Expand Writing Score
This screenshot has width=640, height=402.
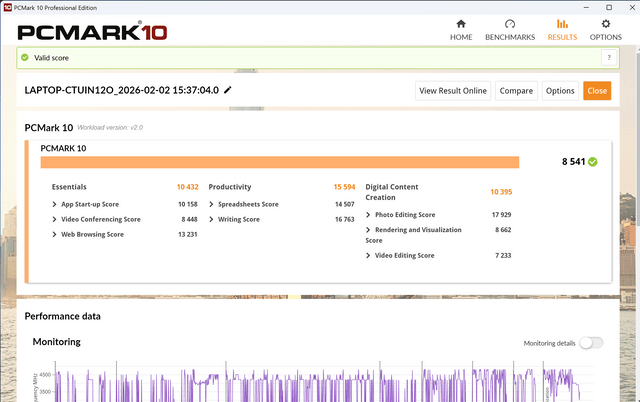tap(211, 219)
